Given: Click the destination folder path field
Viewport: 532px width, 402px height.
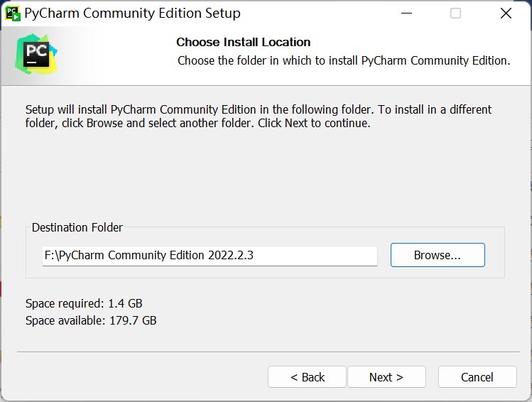Looking at the screenshot, I should click(x=210, y=256).
